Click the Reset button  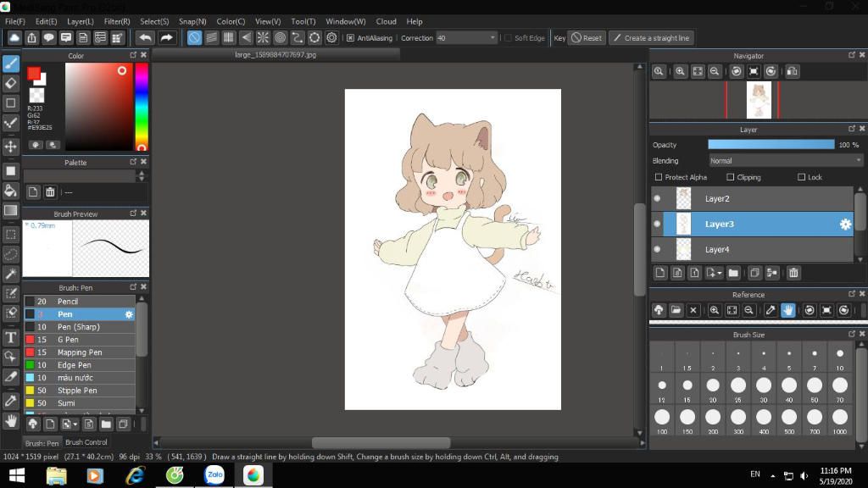[587, 38]
